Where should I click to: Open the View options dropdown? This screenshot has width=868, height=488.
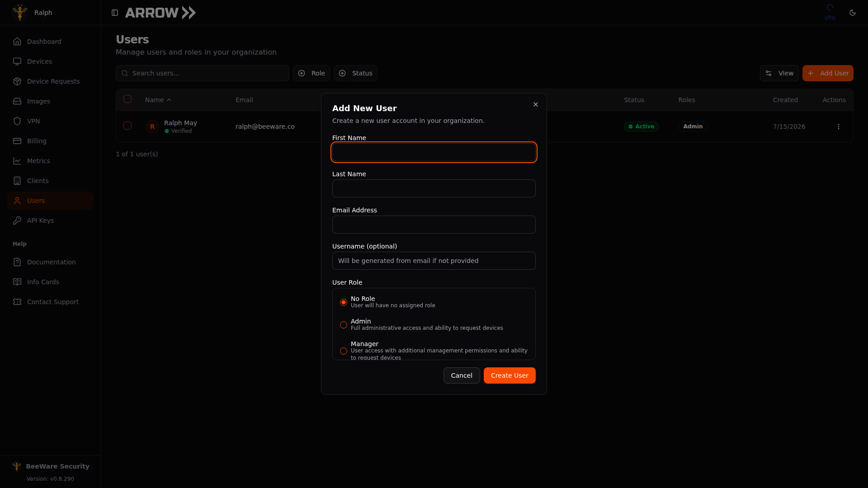point(779,73)
